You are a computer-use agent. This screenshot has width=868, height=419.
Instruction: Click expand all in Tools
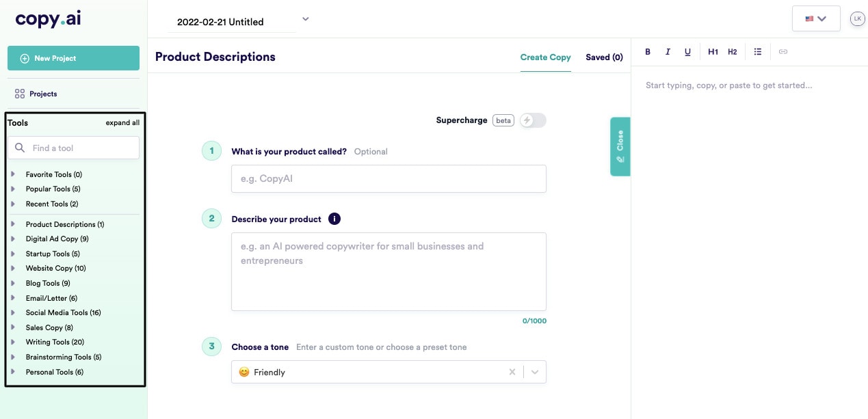click(x=122, y=123)
